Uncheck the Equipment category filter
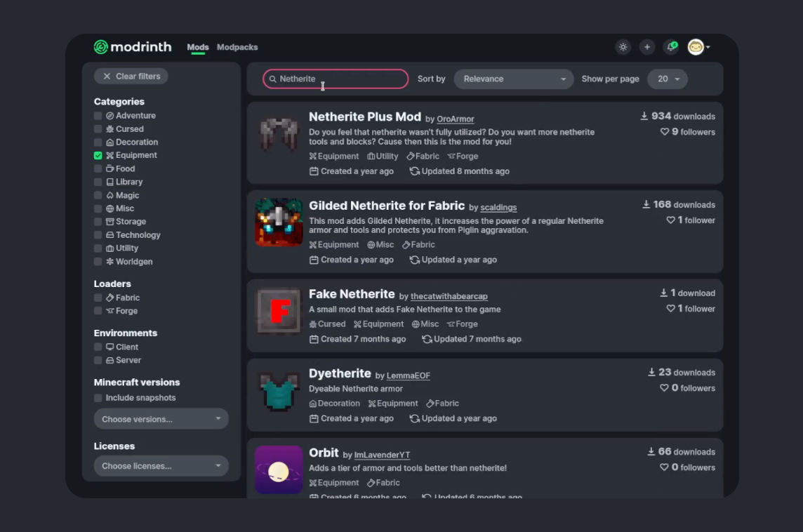 click(98, 155)
